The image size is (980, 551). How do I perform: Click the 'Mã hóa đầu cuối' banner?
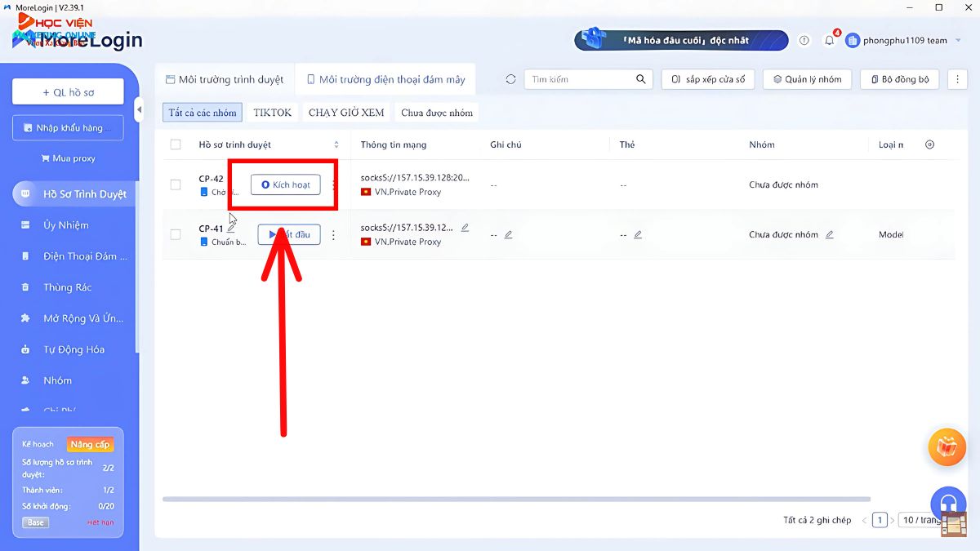(682, 40)
